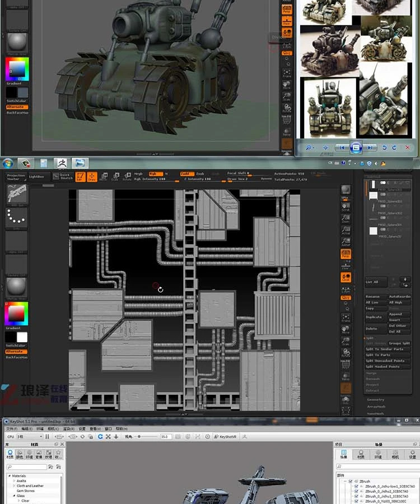Screen dimensions: 420x504
Task: Toggle the Zadd mode button
Action: (x=186, y=174)
